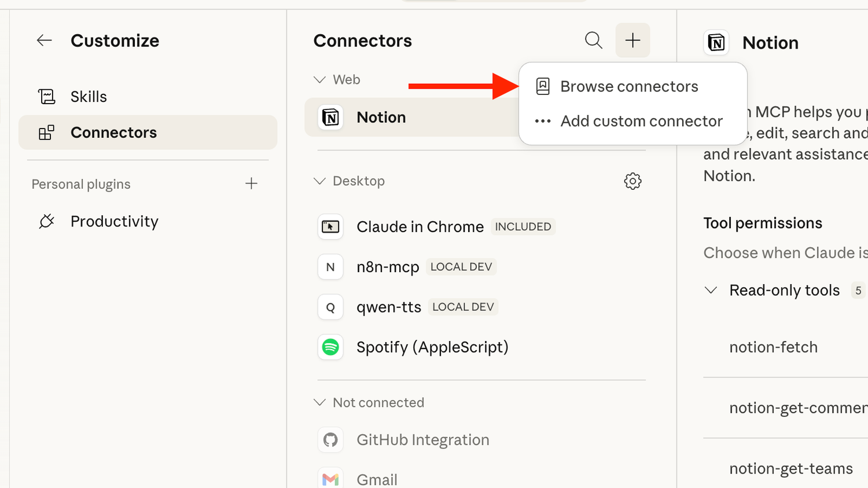
Task: Click the qwen-tts letter icon
Action: coord(330,307)
